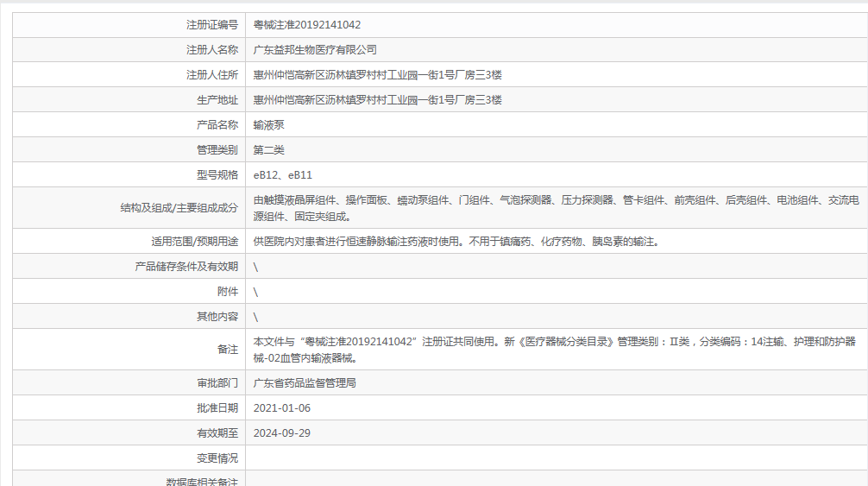Viewport: 868px width, 486px height.
Task: Click the address value in 生产地址 row
Action: click(x=378, y=99)
